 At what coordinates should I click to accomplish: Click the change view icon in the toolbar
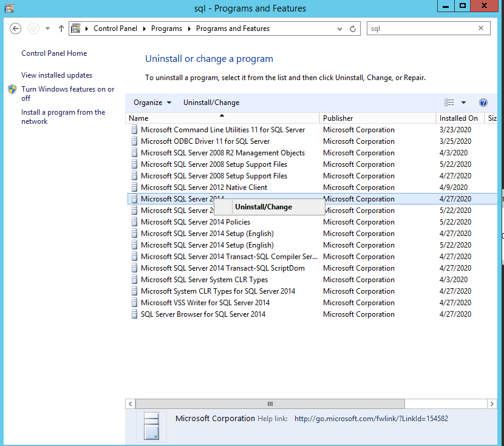[449, 103]
